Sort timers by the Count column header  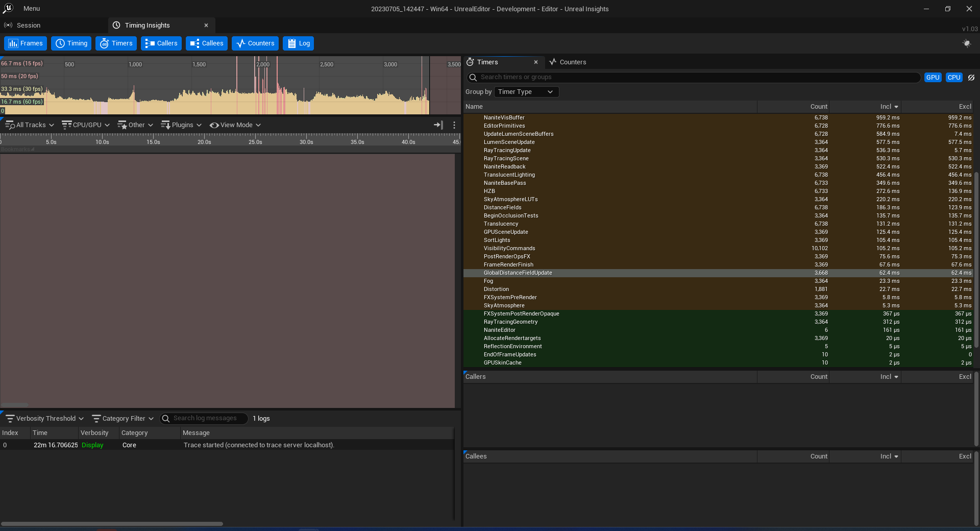coord(818,107)
